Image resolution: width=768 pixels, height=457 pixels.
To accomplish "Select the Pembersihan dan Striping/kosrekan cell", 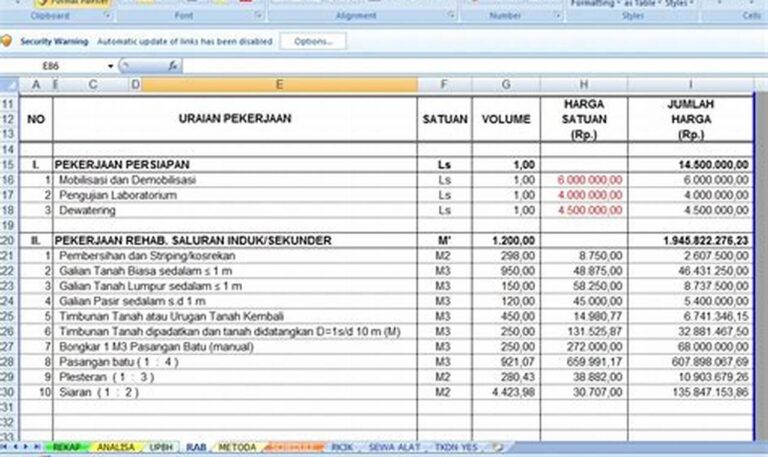I will click(235, 256).
